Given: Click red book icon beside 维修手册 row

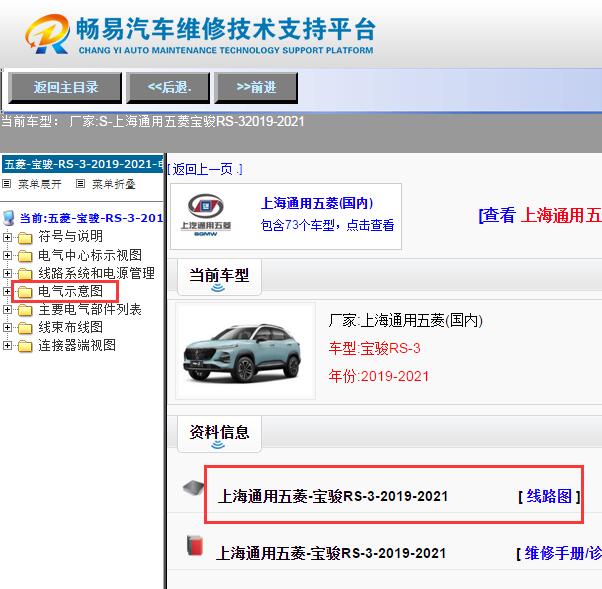Looking at the screenshot, I should pos(195,545).
